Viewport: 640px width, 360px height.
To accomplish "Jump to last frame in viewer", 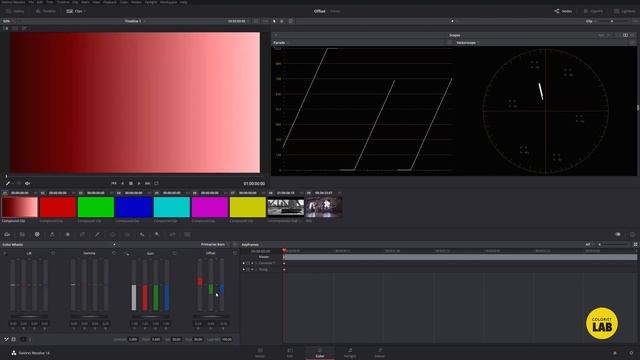I will (148, 183).
